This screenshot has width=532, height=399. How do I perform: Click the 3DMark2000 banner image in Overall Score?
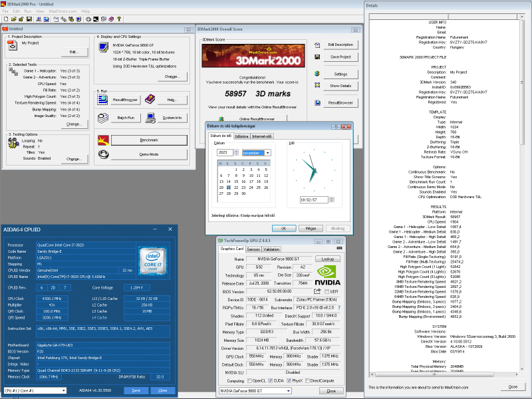[x=253, y=56]
